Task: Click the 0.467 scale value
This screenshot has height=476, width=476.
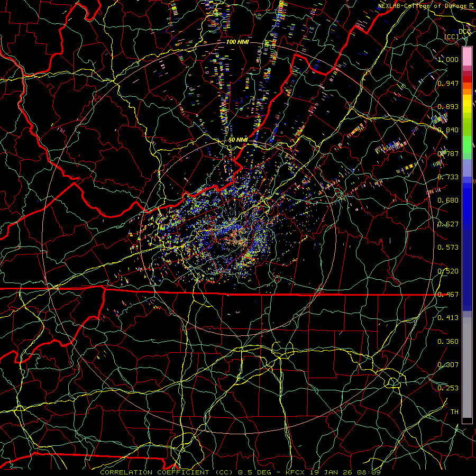Action: point(448,295)
